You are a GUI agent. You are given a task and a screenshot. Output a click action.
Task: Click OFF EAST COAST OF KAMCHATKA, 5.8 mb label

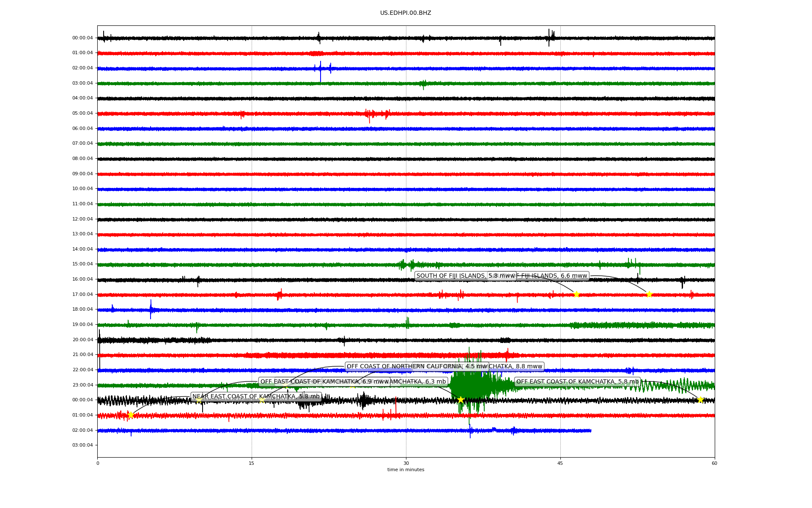click(577, 382)
